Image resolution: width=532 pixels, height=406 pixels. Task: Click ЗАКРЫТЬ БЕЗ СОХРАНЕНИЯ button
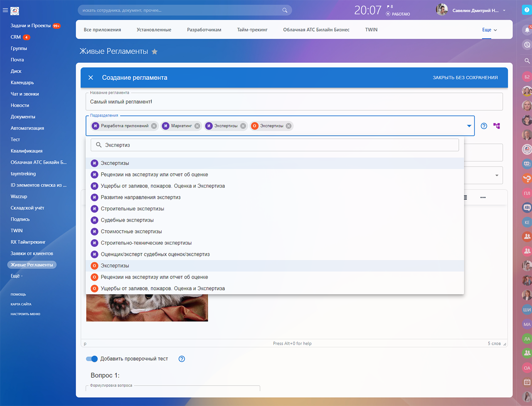[x=465, y=78]
